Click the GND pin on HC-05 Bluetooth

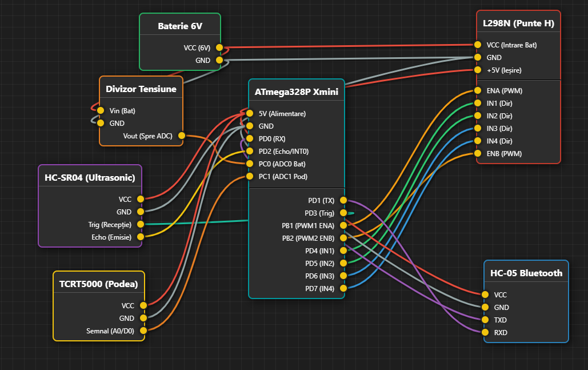[x=485, y=307]
